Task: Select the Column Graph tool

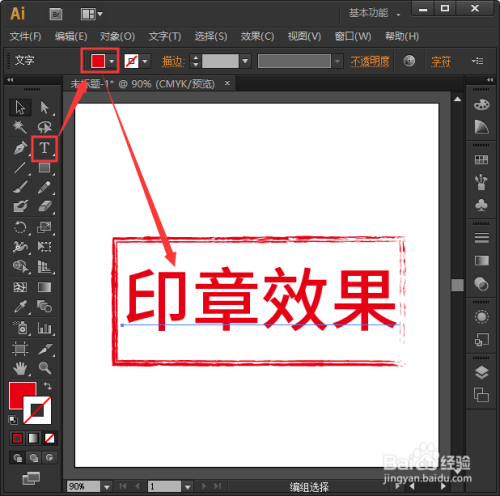Action: click(x=44, y=328)
